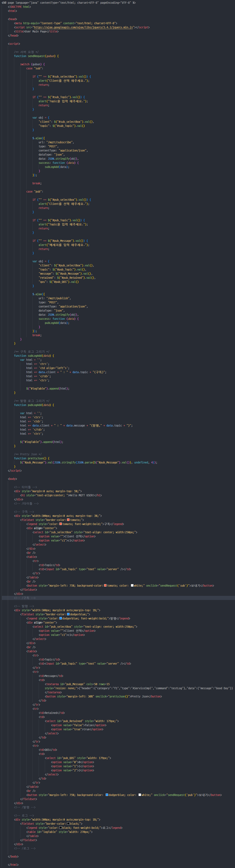Click the '<td>QOS</td>' line
This screenshot has width=235, height=868.
tap(48, 750)
